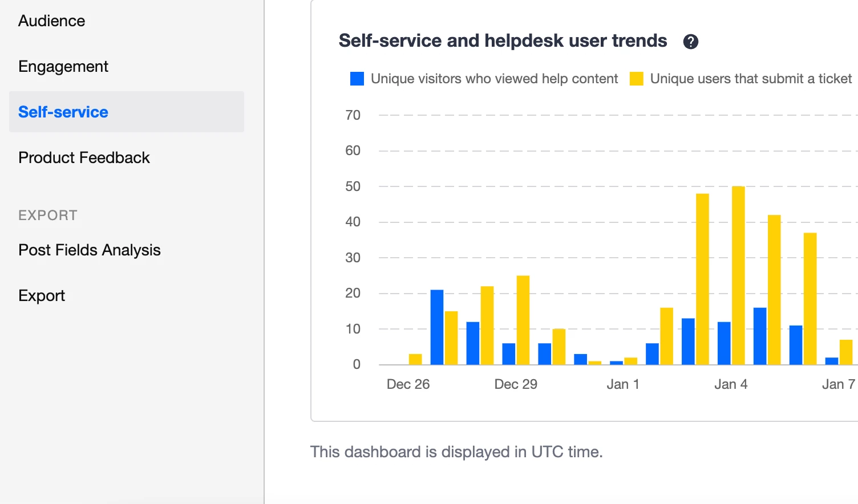Click the yellow bar for Jan 7
Screen dimensions: 858x504
click(x=846, y=352)
